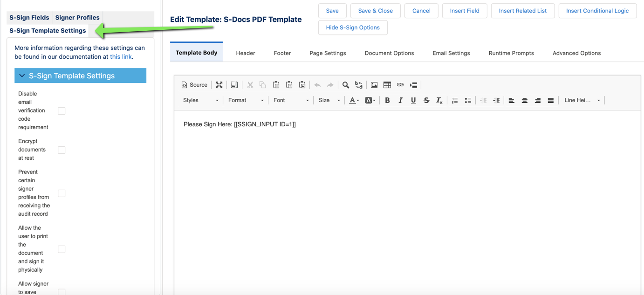
Task: Open the Advanced Options tab
Action: pyautogui.click(x=576, y=53)
